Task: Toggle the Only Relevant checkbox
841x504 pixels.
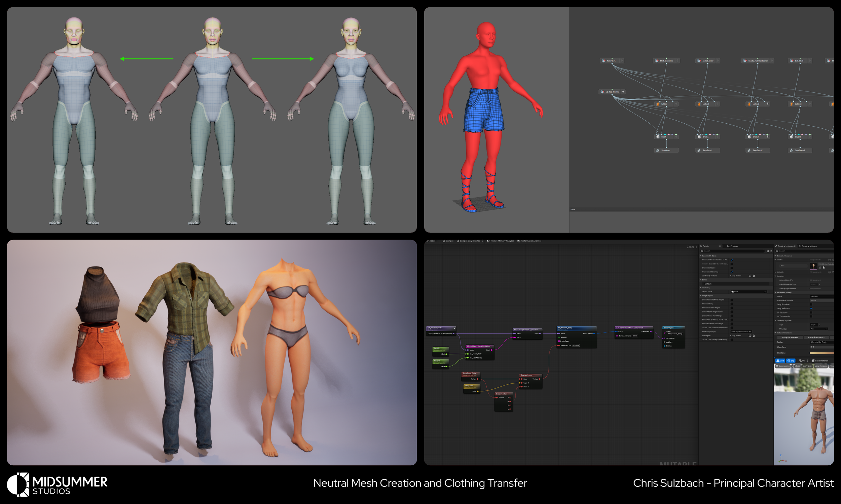Action: tap(811, 308)
